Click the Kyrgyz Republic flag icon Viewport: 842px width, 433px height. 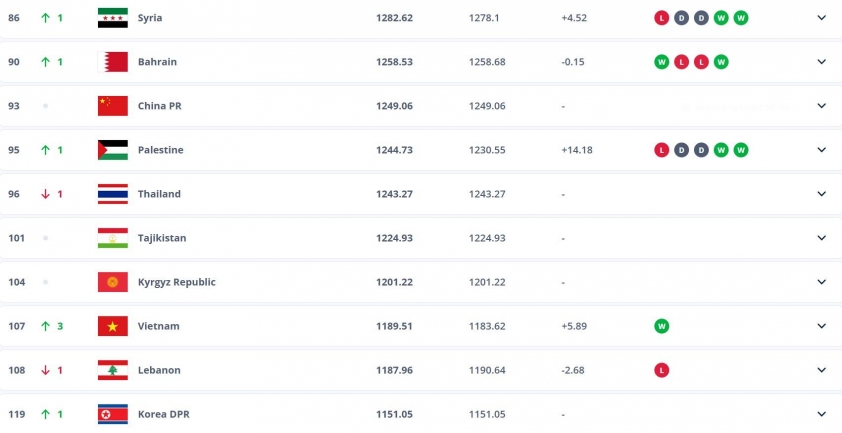click(x=112, y=282)
